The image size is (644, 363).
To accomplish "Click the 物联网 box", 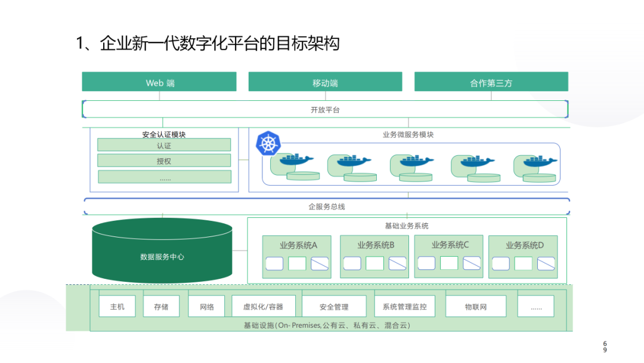I will coord(476,306).
